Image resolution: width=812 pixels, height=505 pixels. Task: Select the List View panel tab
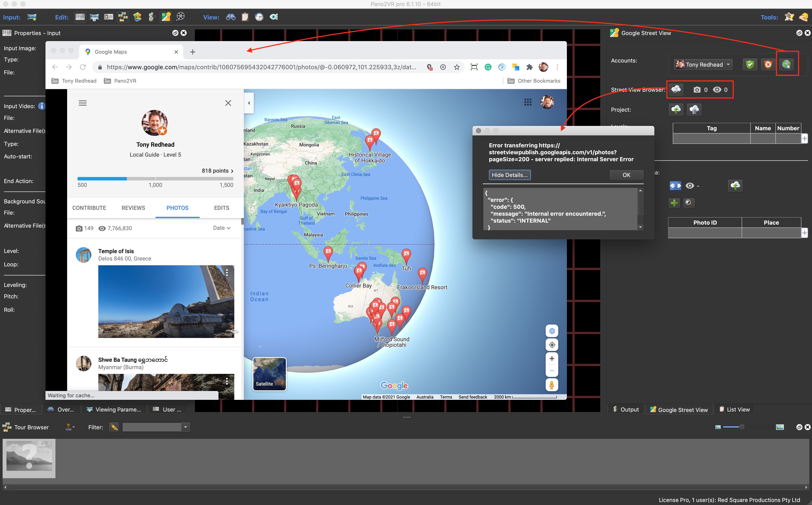tap(734, 410)
